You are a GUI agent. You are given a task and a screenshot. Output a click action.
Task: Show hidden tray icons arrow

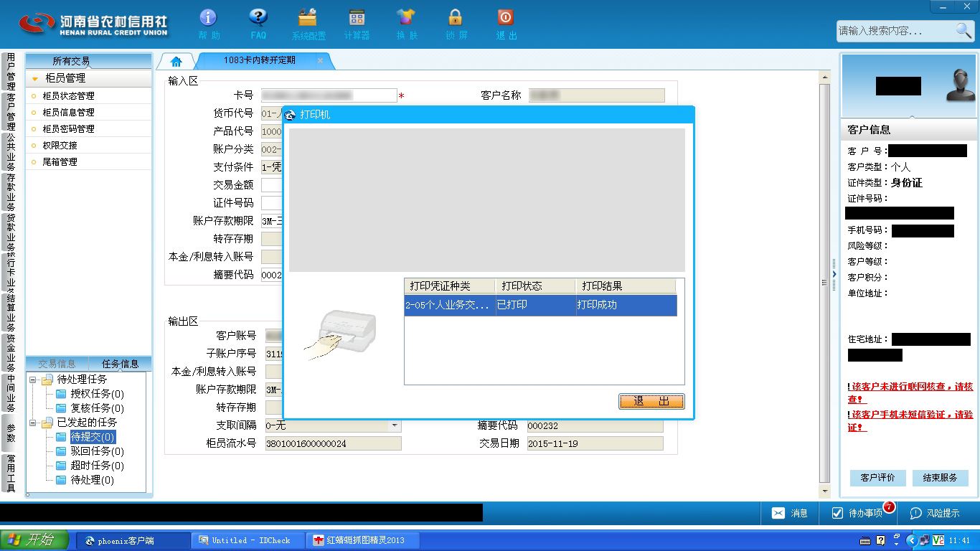click(912, 540)
